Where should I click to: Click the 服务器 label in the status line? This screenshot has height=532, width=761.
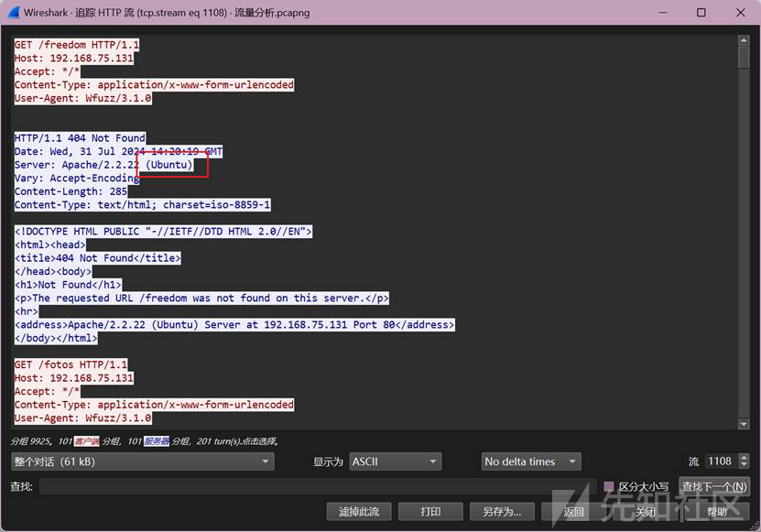pyautogui.click(x=157, y=441)
